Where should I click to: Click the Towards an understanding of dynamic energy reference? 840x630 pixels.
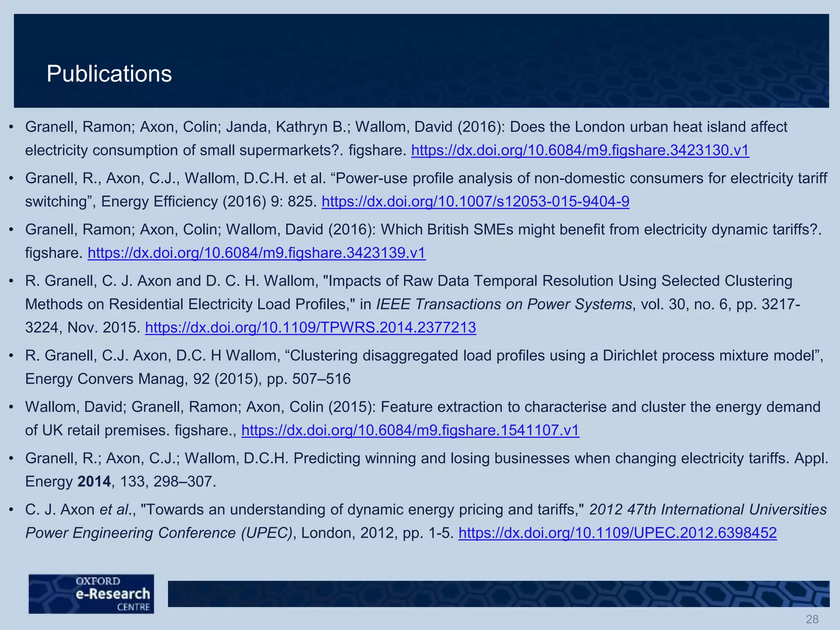[x=426, y=521]
